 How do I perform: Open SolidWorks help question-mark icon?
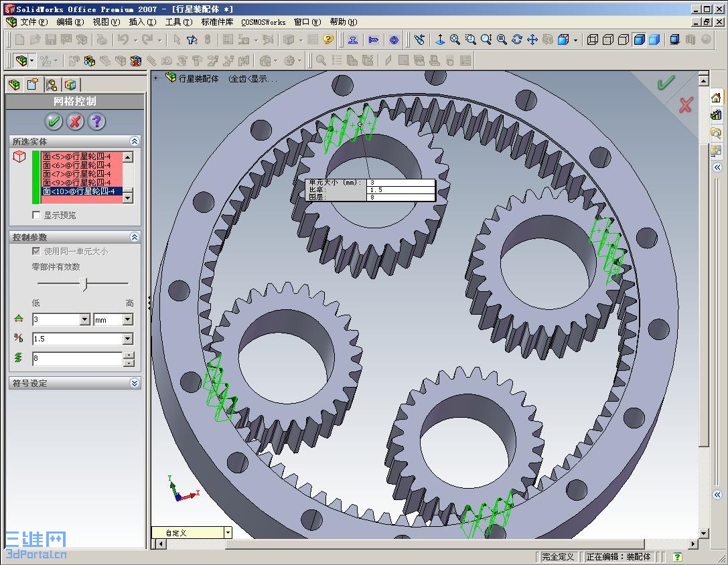click(328, 40)
